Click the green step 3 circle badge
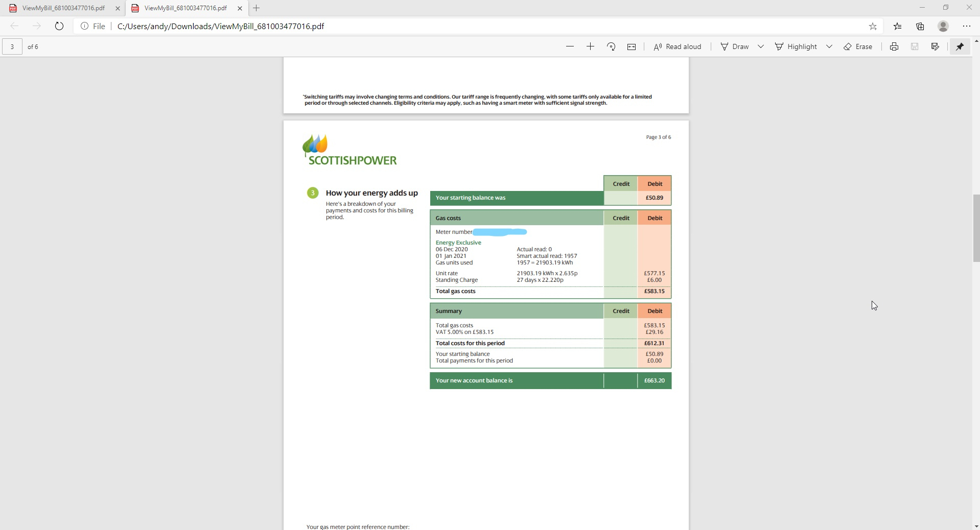The width and height of the screenshot is (980, 530). coord(313,192)
